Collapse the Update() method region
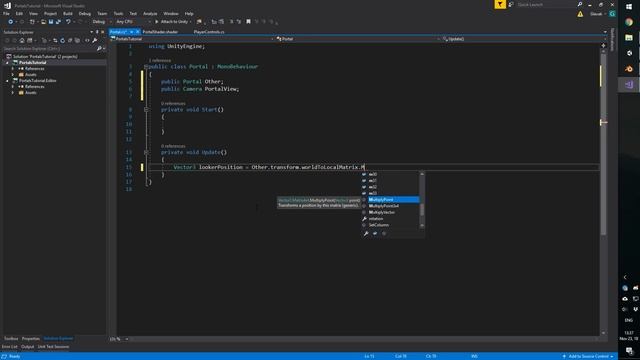This screenshot has width=640, height=360. (146, 152)
